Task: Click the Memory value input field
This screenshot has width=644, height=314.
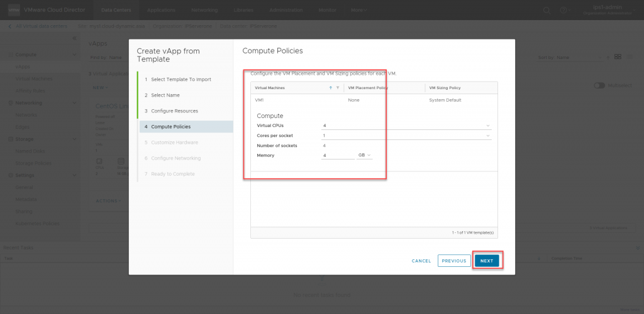Action: (337, 155)
